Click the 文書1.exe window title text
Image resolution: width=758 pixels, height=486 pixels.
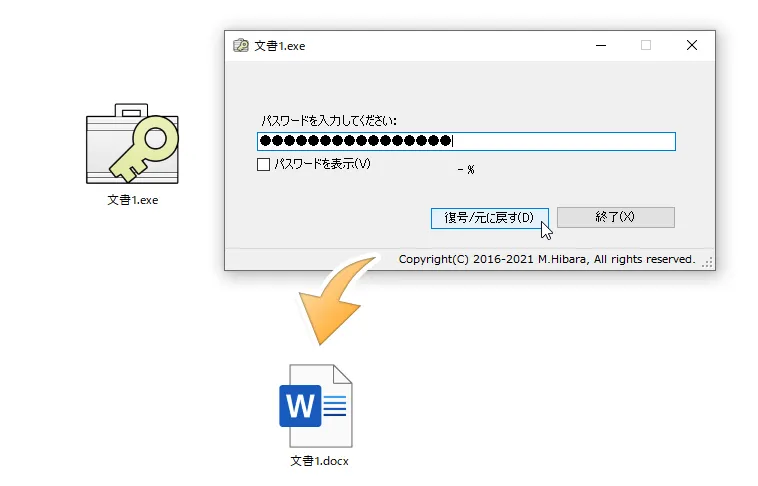tap(279, 46)
